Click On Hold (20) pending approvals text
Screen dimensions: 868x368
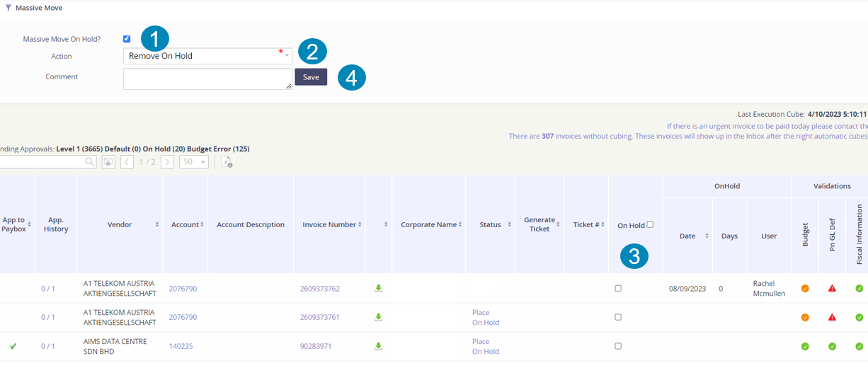[164, 149]
